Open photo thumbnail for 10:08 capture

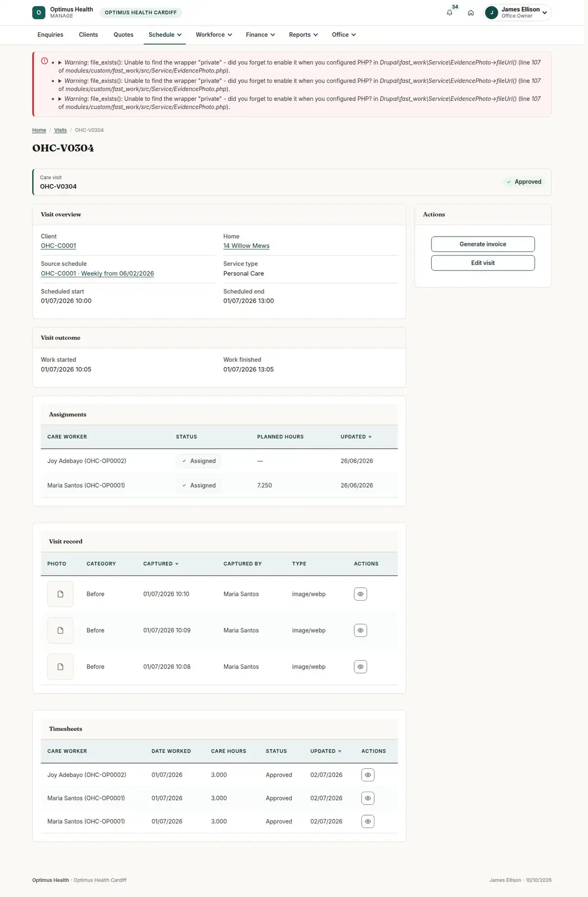tap(60, 667)
